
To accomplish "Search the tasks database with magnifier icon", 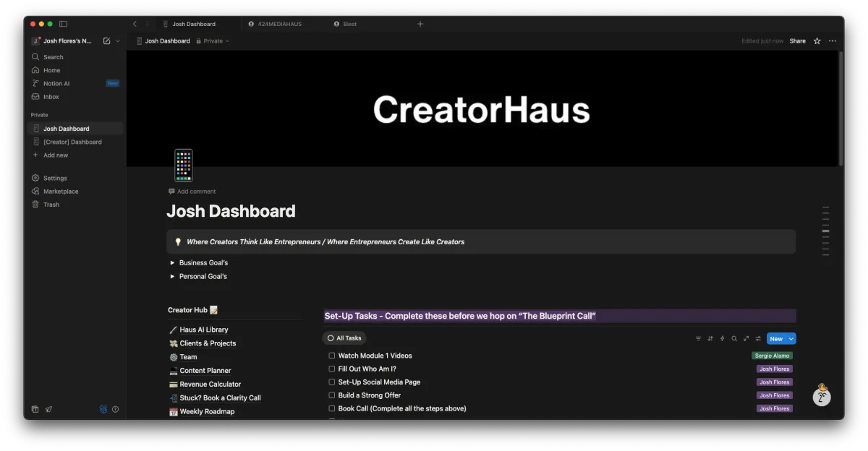I will tap(734, 338).
